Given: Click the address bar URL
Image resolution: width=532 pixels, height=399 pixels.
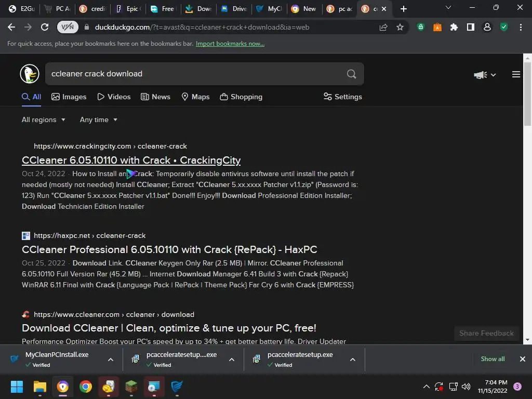Looking at the screenshot, I should click(x=202, y=27).
